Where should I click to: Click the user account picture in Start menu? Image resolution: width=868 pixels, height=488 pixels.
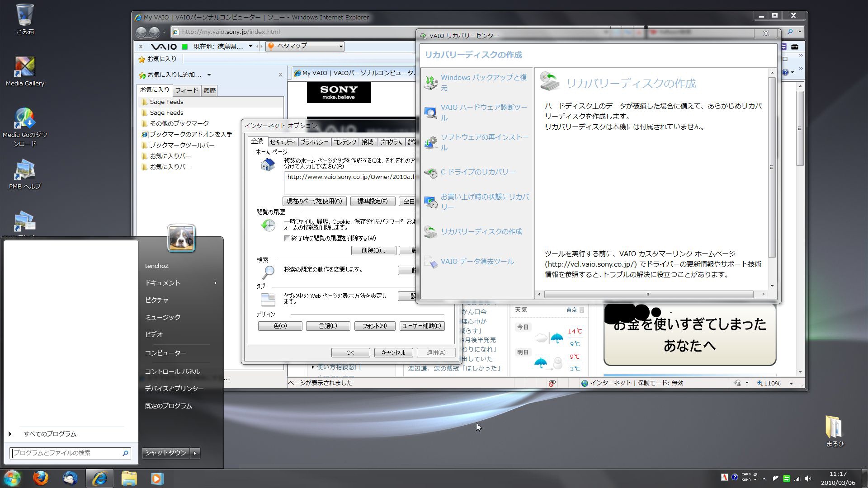[x=181, y=238]
